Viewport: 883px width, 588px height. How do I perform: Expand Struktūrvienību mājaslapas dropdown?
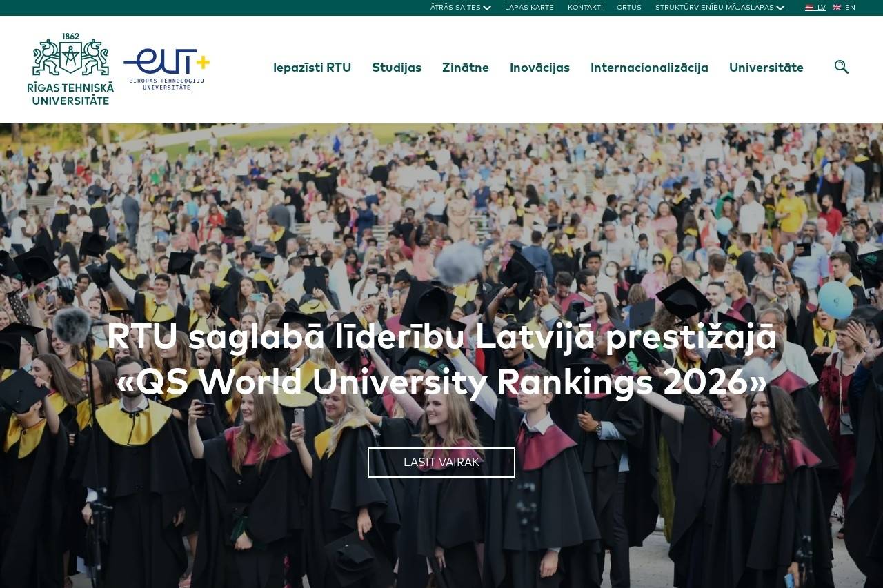tap(720, 8)
